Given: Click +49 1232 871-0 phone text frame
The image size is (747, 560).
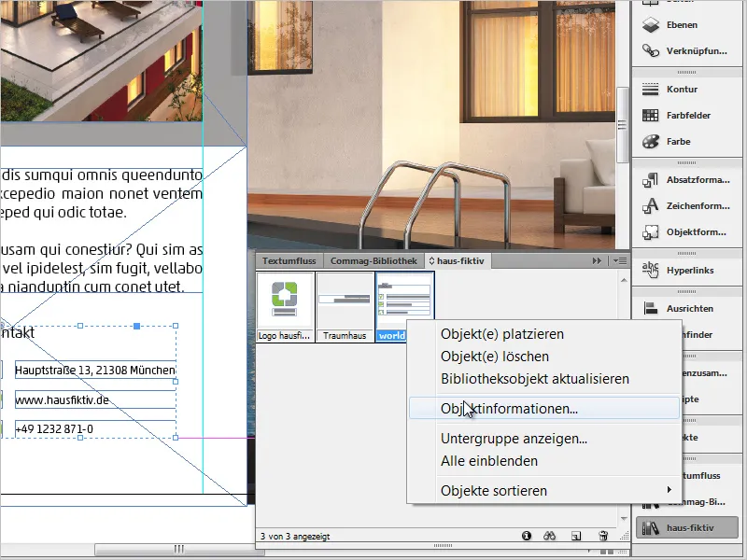Looking at the screenshot, I should click(x=95, y=429).
